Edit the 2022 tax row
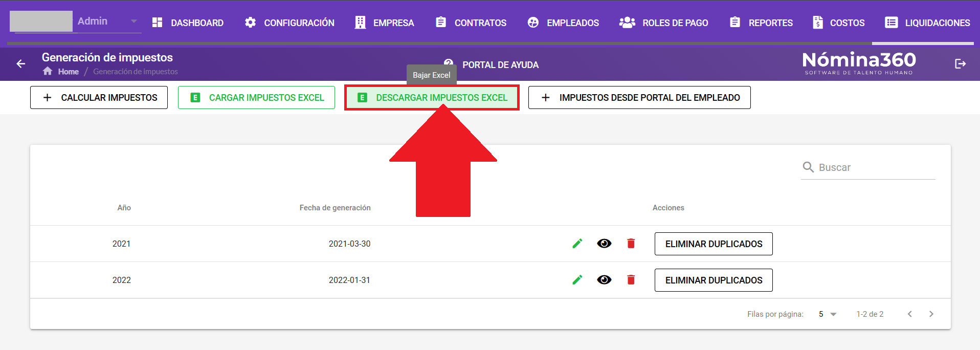The height and width of the screenshot is (350, 980). point(577,280)
